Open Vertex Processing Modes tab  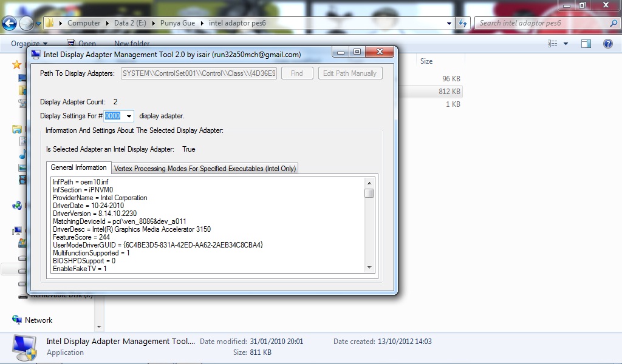coord(205,168)
